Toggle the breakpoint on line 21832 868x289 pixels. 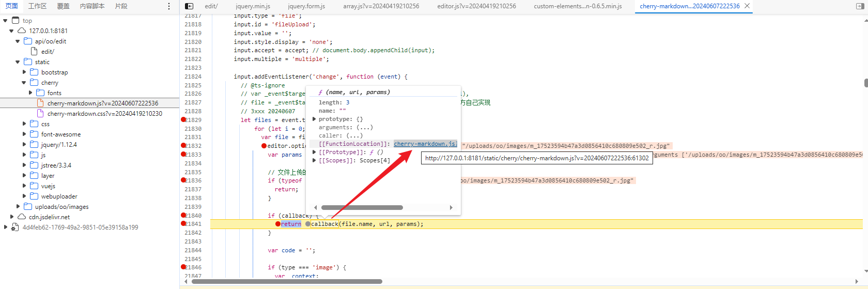coord(183,146)
